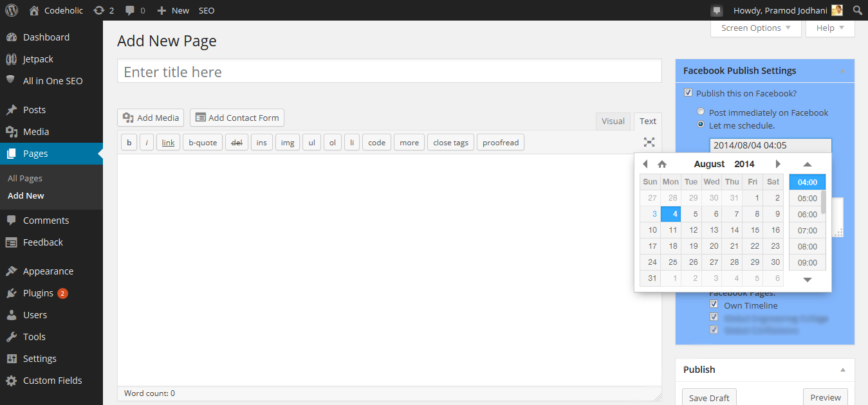Click the Add Contact Form button

(x=237, y=118)
